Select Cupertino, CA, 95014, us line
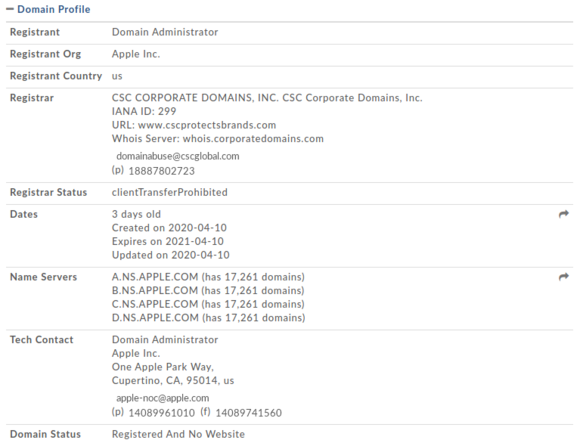The image size is (580, 446). [173, 381]
